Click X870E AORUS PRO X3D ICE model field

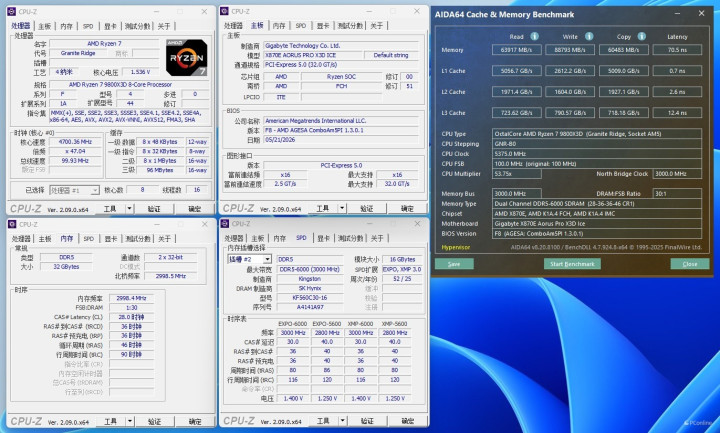click(x=312, y=55)
